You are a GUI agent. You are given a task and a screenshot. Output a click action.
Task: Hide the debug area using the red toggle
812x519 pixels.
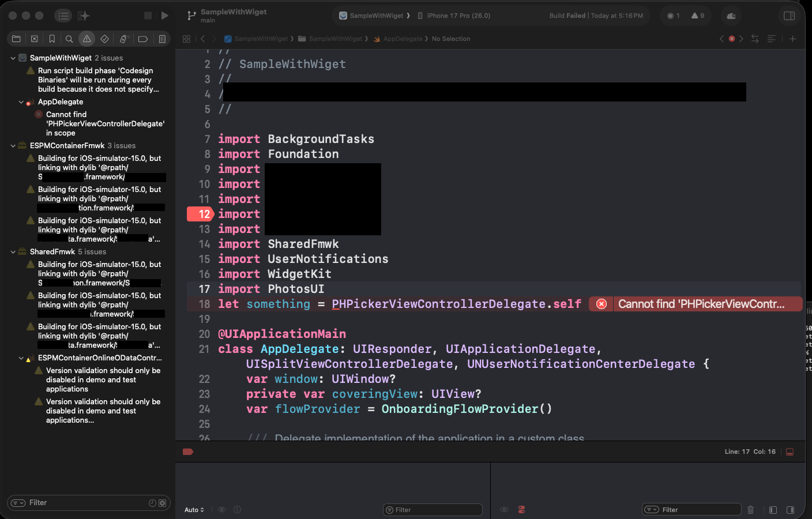pos(790,452)
